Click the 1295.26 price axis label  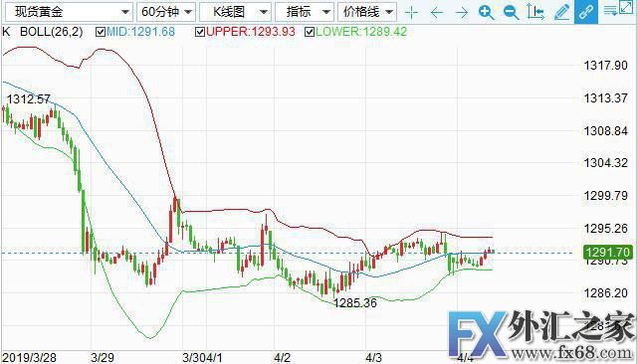[x=605, y=229]
